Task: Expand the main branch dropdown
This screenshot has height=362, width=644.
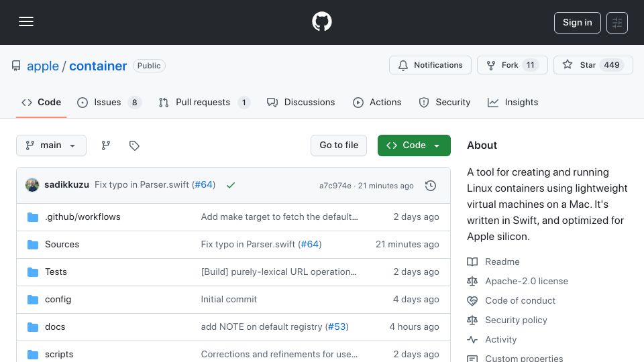Action: tap(52, 145)
